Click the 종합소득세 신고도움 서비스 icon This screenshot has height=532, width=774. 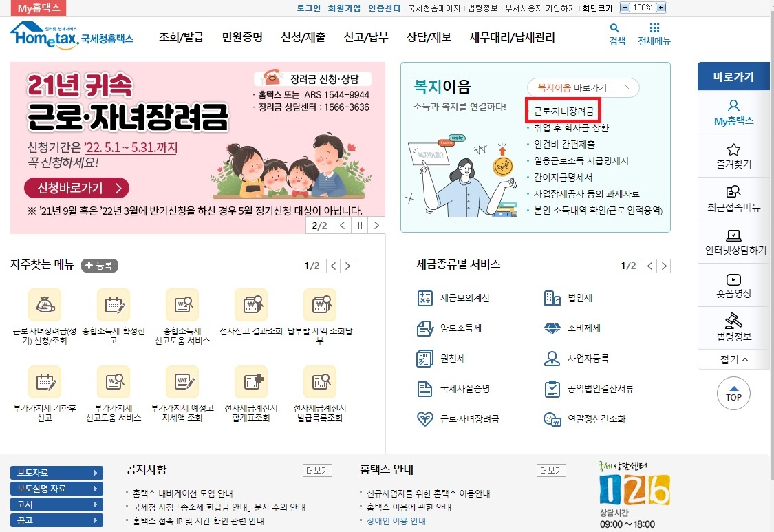click(182, 305)
